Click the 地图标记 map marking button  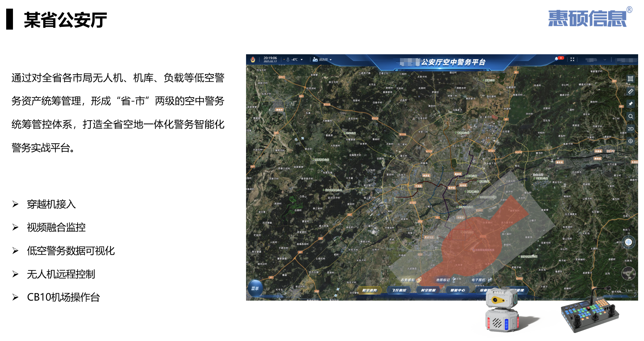[445, 280]
